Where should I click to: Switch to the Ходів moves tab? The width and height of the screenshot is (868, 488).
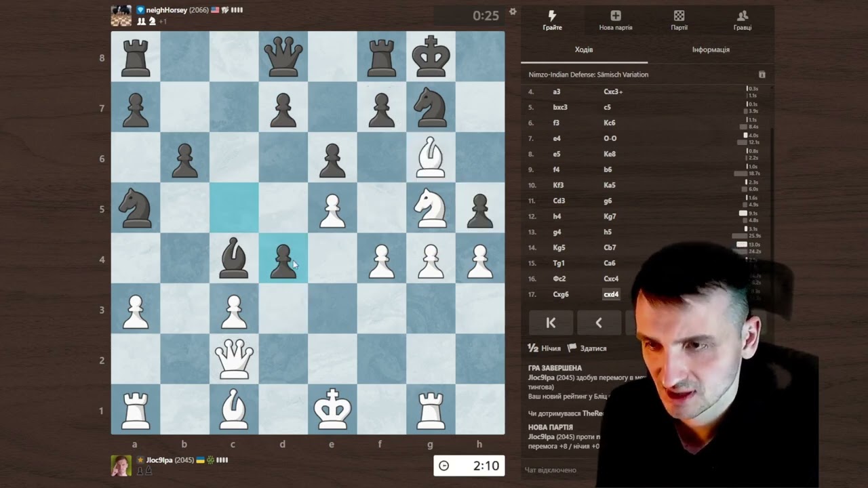pos(584,49)
